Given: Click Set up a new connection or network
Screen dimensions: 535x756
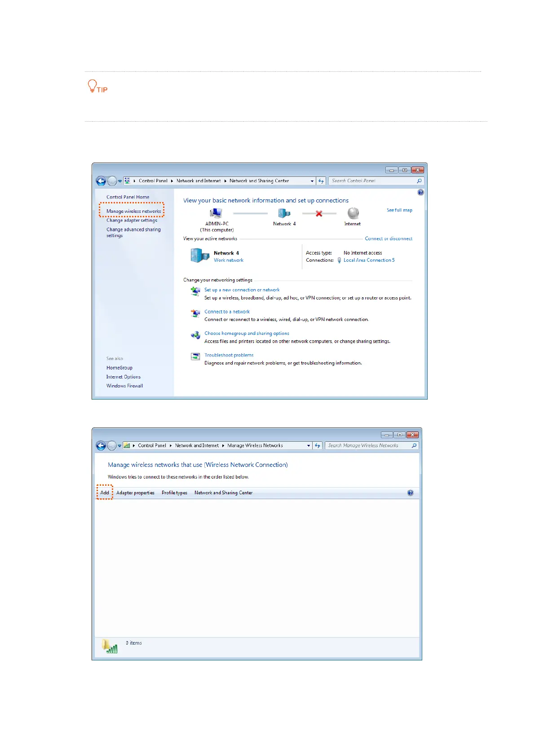Looking at the screenshot, I should point(242,290).
